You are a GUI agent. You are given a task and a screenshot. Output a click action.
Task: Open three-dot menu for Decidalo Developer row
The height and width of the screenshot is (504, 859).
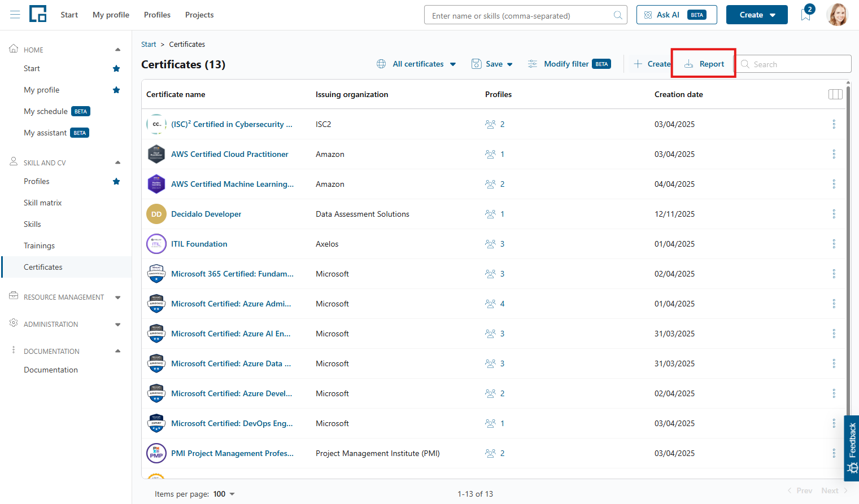tap(834, 214)
